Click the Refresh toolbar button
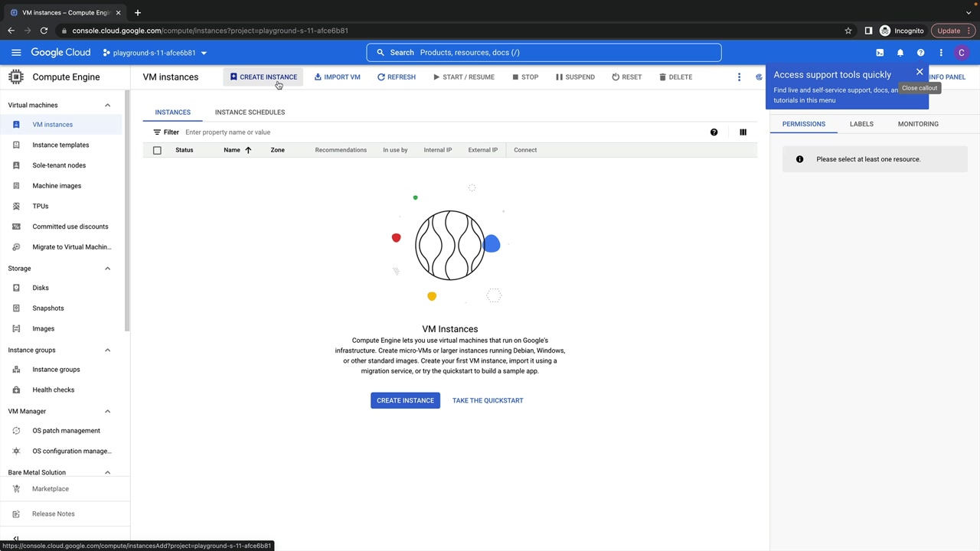Viewport: 980px width, 551px height. click(x=397, y=77)
